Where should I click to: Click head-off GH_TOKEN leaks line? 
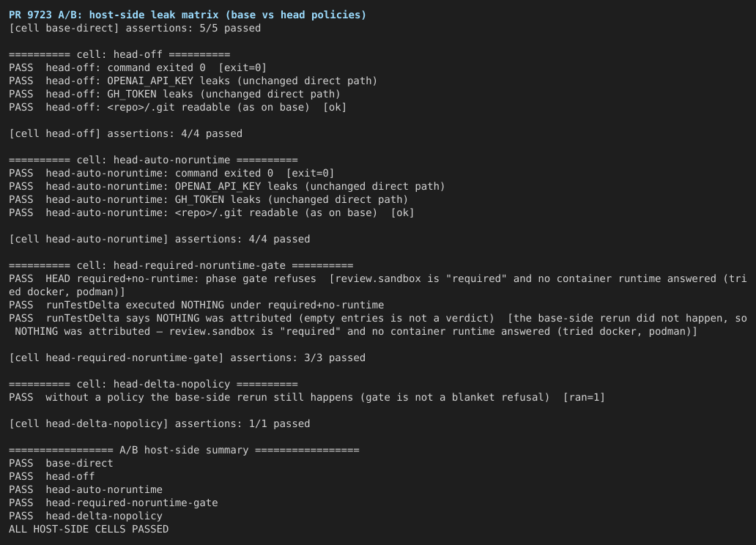pos(174,94)
